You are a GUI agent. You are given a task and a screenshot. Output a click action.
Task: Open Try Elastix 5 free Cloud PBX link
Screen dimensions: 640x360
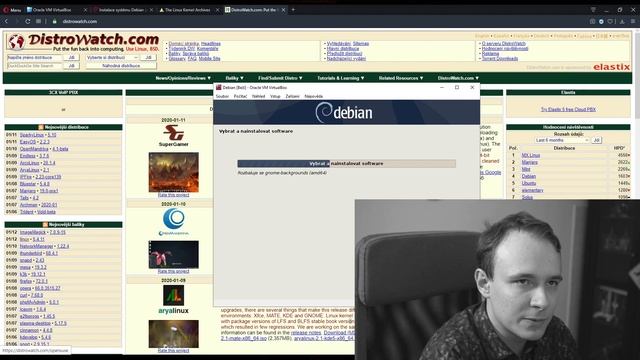click(x=568, y=109)
